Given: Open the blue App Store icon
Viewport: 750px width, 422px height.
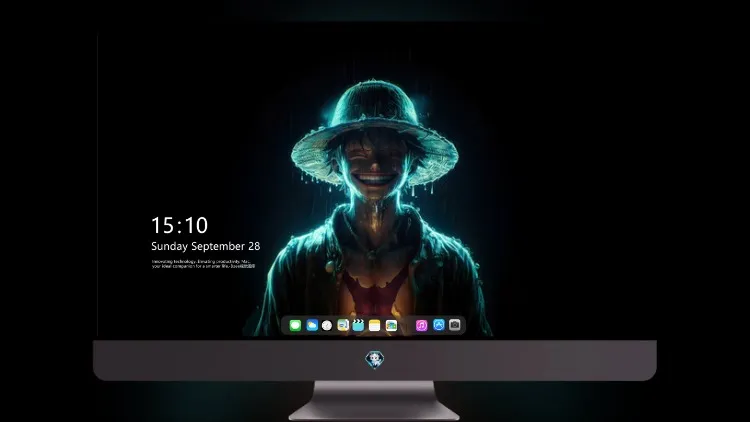Looking at the screenshot, I should [439, 325].
